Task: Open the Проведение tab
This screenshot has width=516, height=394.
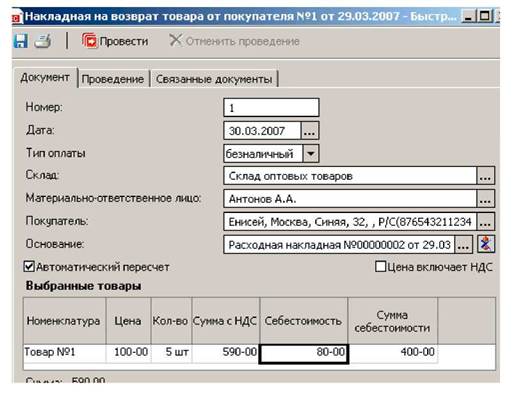Action: [x=113, y=79]
